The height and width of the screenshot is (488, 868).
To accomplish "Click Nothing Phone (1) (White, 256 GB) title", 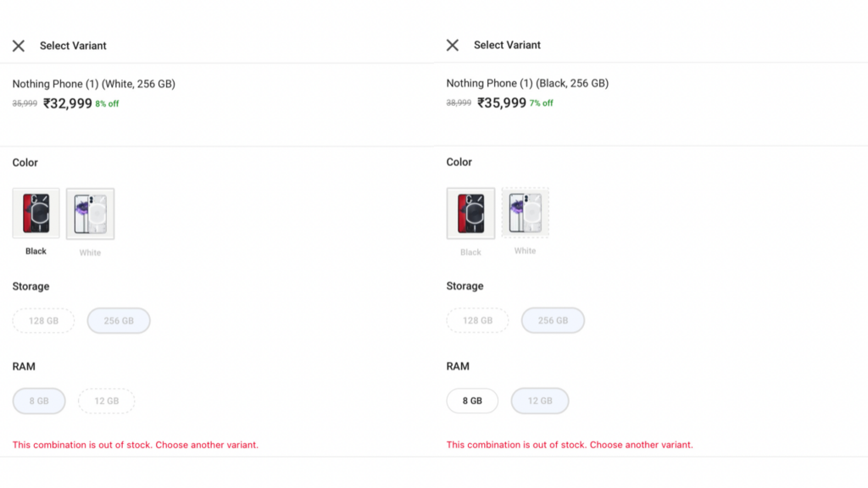I will point(94,84).
